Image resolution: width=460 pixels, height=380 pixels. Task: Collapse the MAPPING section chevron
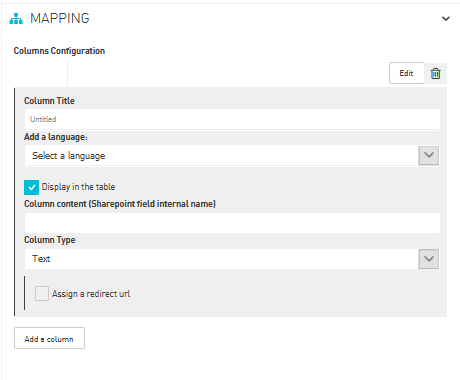[446, 19]
